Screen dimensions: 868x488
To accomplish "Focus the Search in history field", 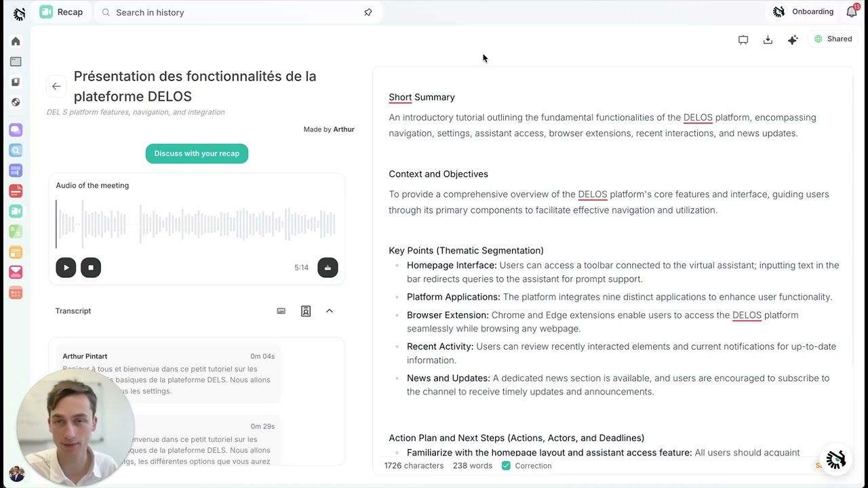I will (x=237, y=12).
